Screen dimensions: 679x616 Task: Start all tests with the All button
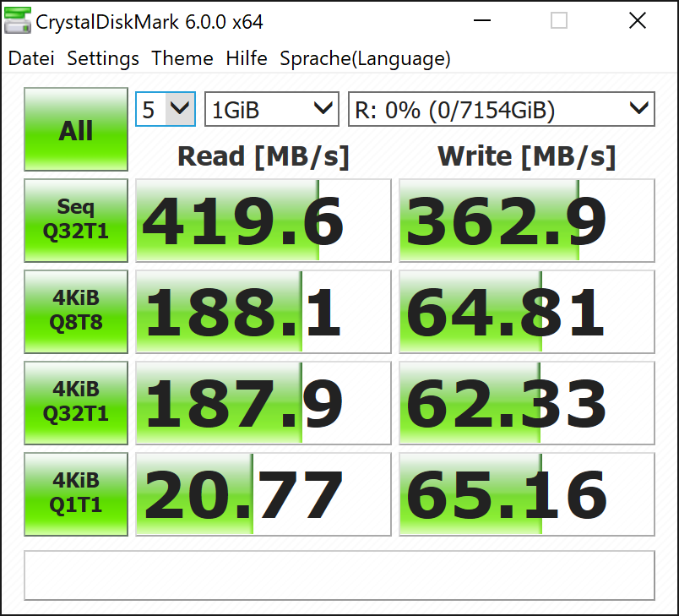[75, 129]
